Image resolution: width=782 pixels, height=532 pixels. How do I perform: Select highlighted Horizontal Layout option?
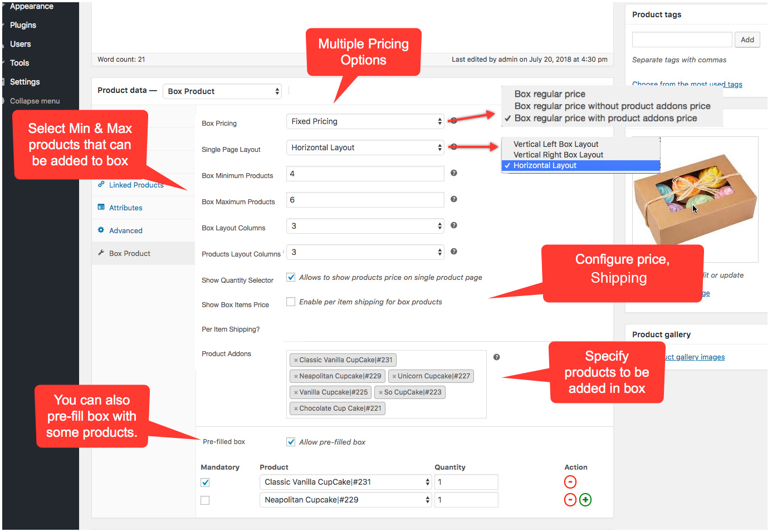coord(581,165)
